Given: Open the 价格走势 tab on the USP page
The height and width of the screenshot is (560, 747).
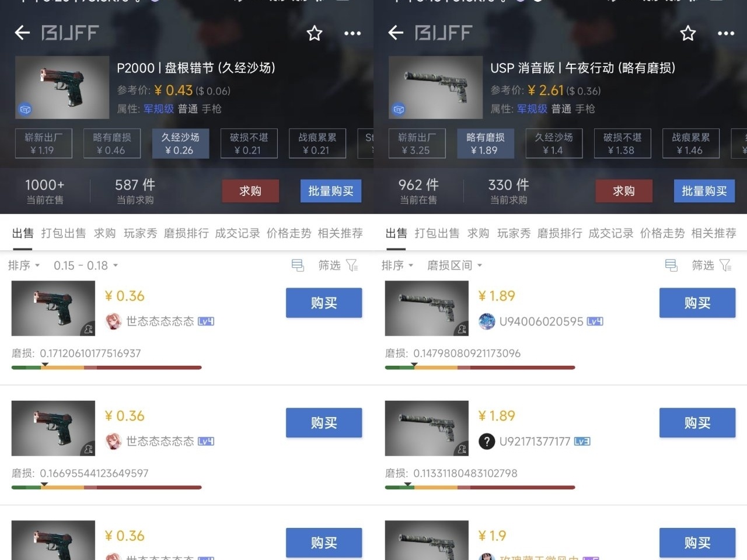Looking at the screenshot, I should [662, 233].
